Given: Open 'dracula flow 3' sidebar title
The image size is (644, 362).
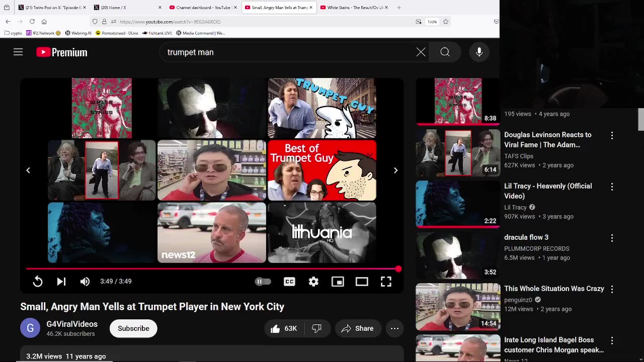Looking at the screenshot, I should pyautogui.click(x=526, y=237).
